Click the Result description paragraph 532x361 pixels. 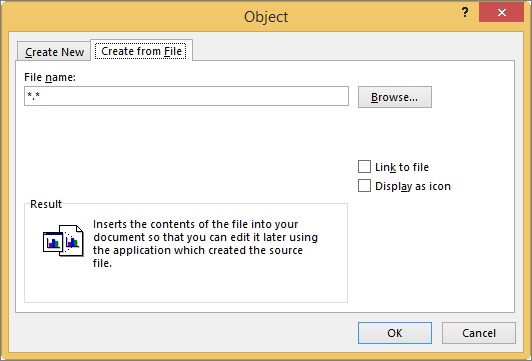tap(205, 243)
